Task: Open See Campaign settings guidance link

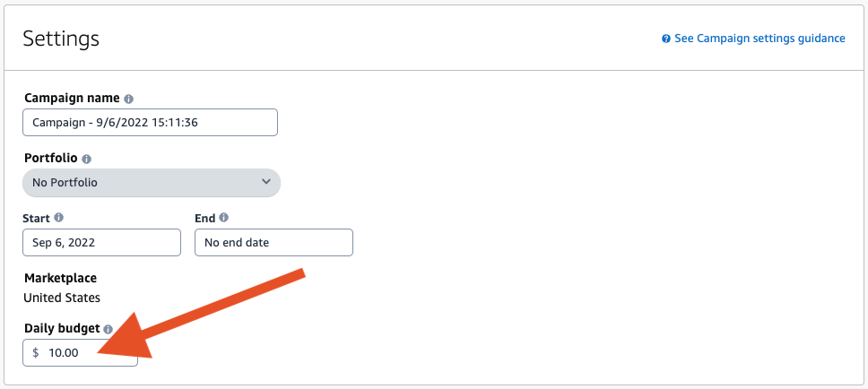Action: [759, 39]
